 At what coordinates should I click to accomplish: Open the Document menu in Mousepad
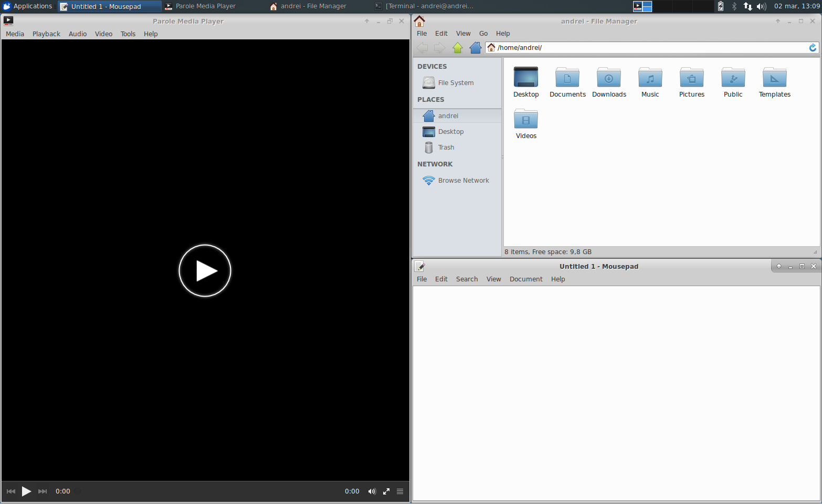pos(526,279)
